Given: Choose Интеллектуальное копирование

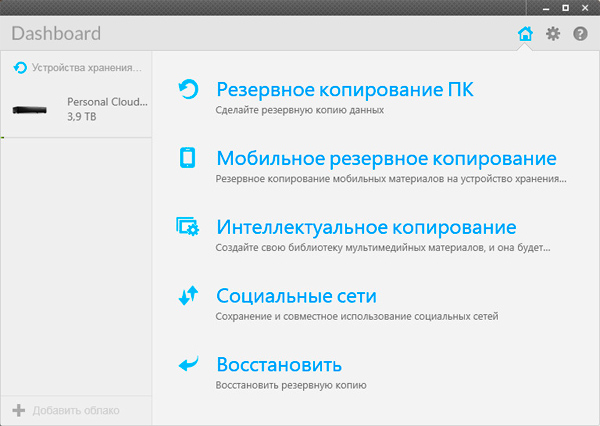Looking at the screenshot, I should pos(366,227).
